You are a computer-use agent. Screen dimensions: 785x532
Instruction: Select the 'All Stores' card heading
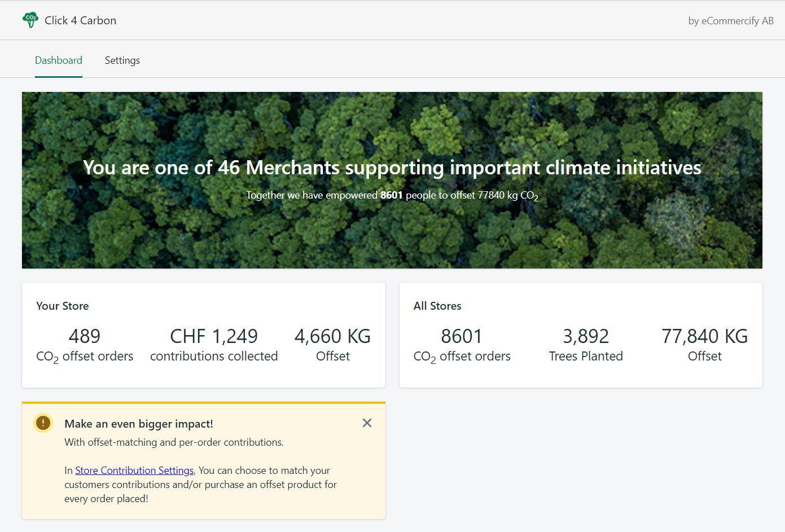pyautogui.click(x=437, y=306)
